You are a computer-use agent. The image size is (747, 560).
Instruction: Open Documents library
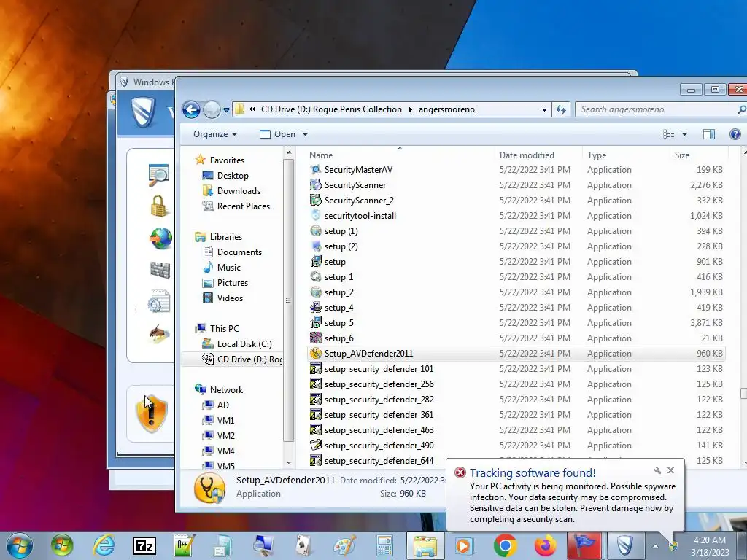(232, 252)
